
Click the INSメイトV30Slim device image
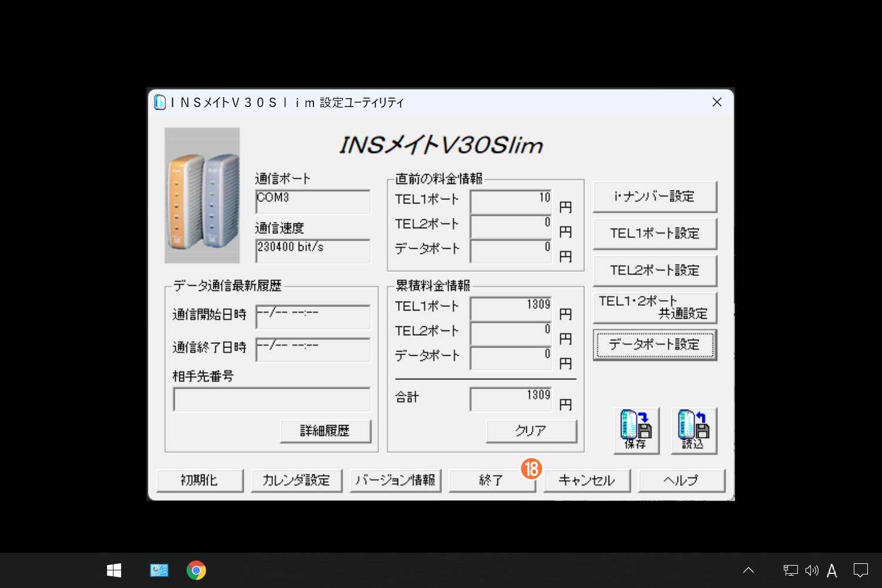[x=202, y=195]
